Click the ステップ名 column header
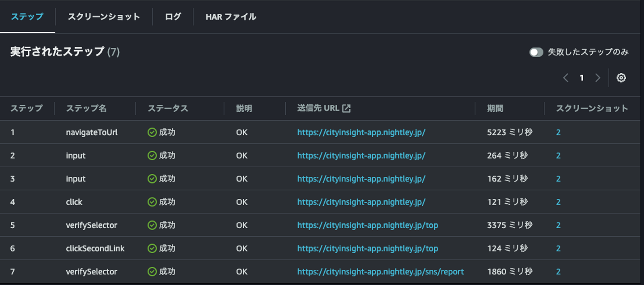Image resolution: width=644 pixels, height=285 pixels. [86, 109]
